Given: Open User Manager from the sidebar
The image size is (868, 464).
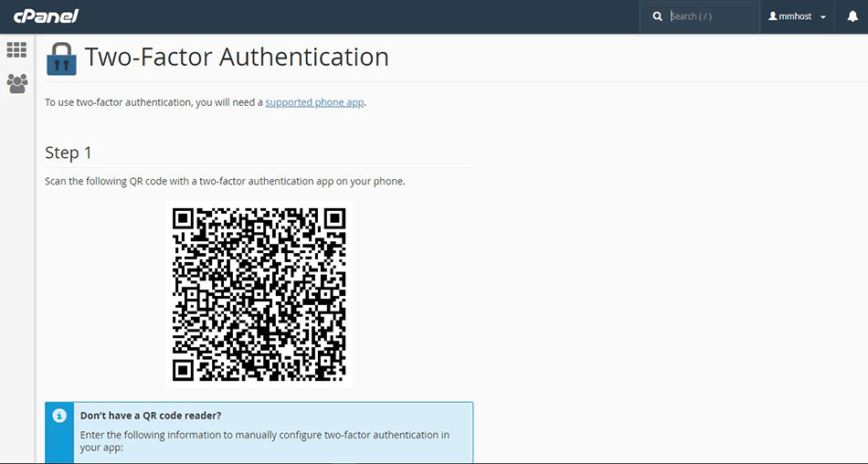Looking at the screenshot, I should (x=16, y=83).
